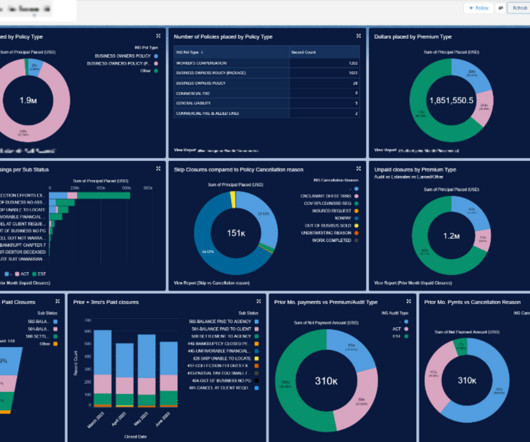The width and height of the screenshot is (530, 442).
Task: Click the longest green bar in Sub Status chart
Action: [103, 196]
